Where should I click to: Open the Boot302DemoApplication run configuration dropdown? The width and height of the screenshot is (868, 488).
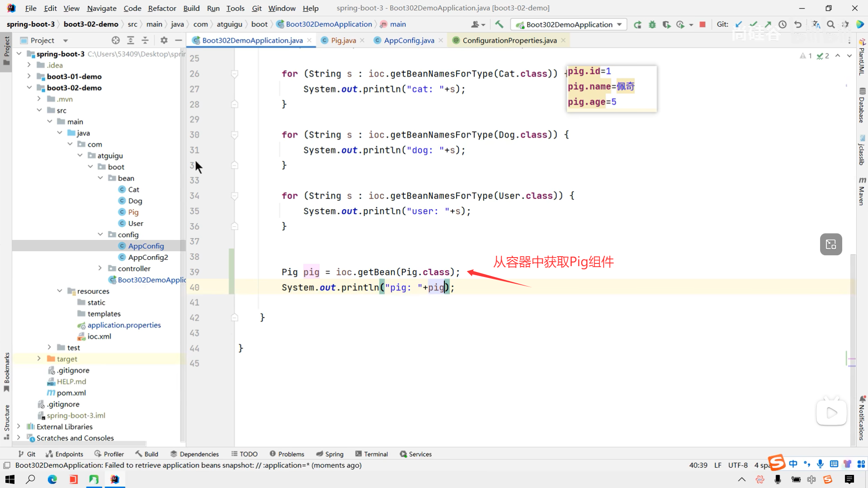pyautogui.click(x=569, y=24)
